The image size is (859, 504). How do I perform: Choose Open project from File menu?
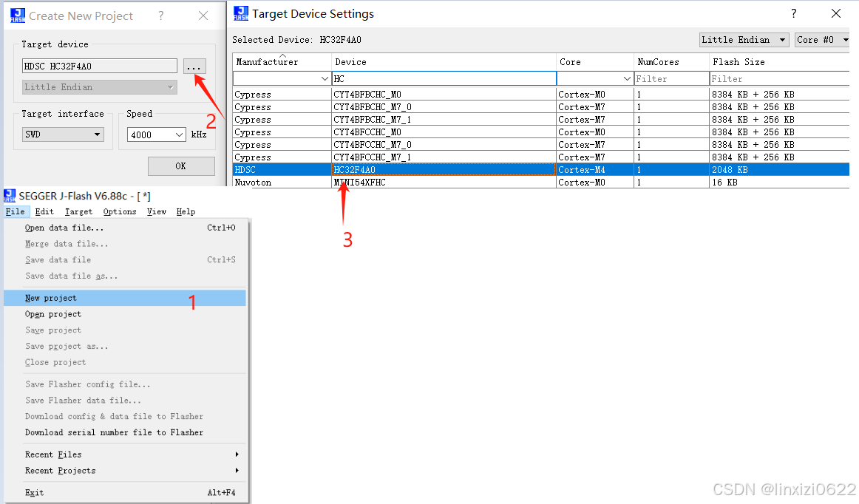click(x=125, y=314)
